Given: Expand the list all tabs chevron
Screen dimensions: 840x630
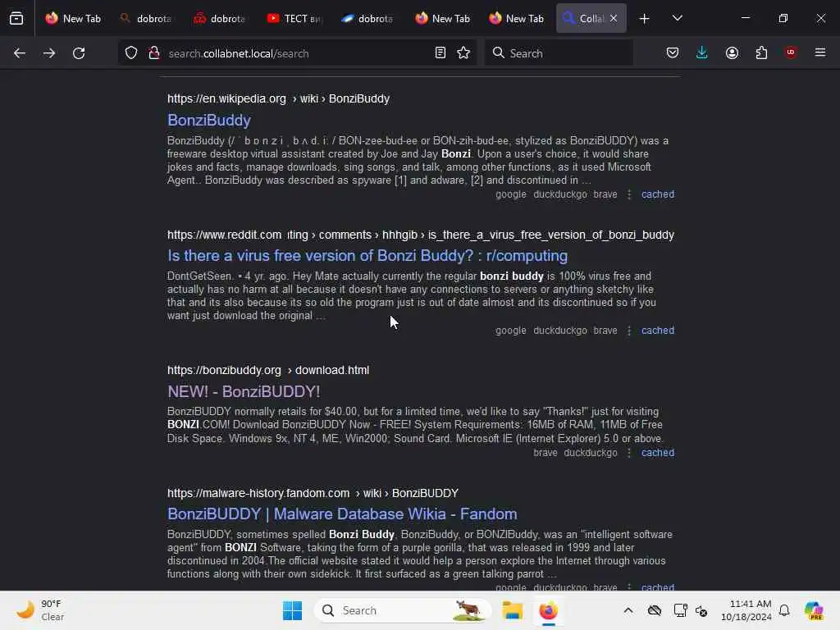Looking at the screenshot, I should point(677,18).
